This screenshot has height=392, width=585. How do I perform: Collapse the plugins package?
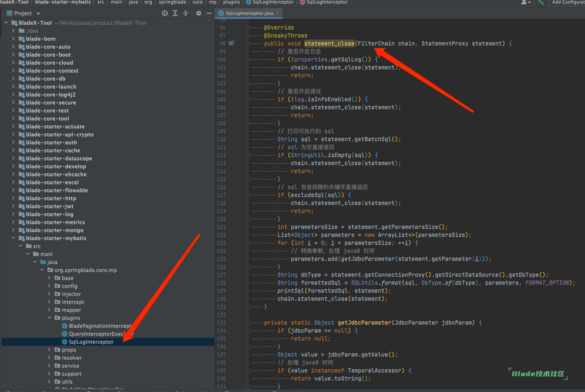[49, 318]
